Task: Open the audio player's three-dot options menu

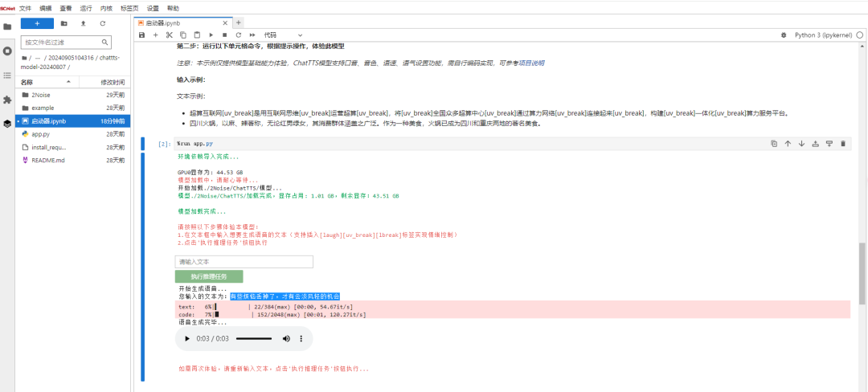Action: point(302,339)
